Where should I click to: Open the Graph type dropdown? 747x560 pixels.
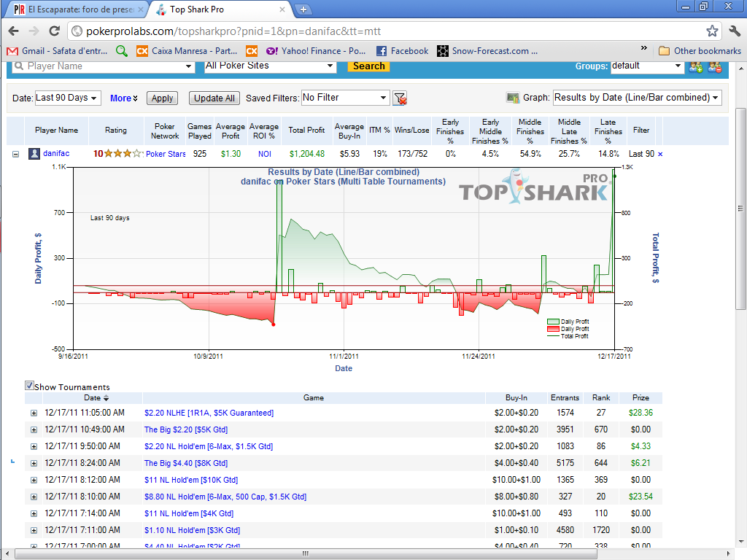[637, 98]
